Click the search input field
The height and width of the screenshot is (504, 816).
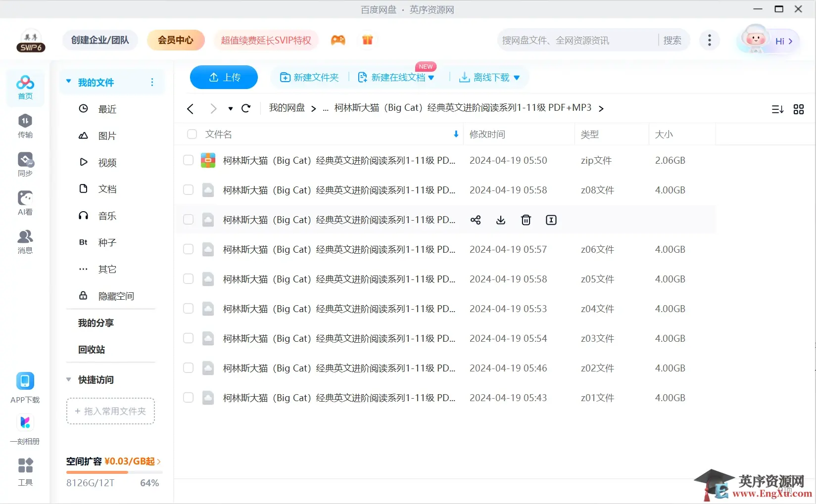(577, 41)
